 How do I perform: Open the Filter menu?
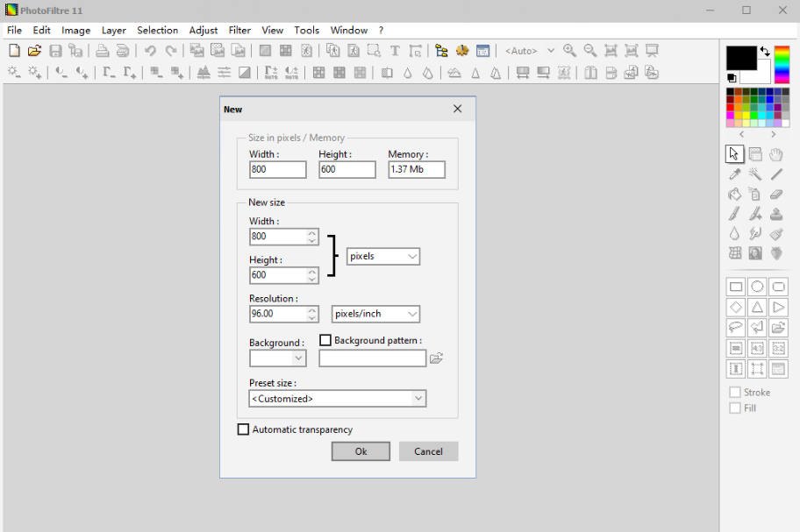point(239,30)
